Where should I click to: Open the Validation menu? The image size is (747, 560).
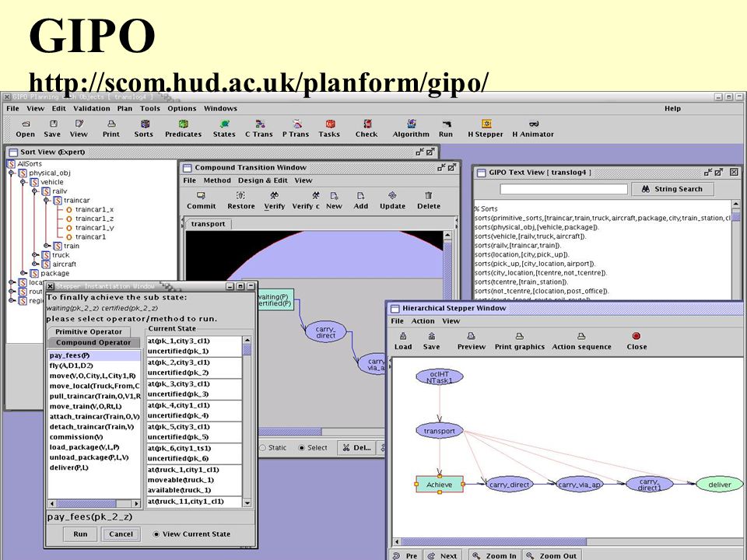click(92, 109)
